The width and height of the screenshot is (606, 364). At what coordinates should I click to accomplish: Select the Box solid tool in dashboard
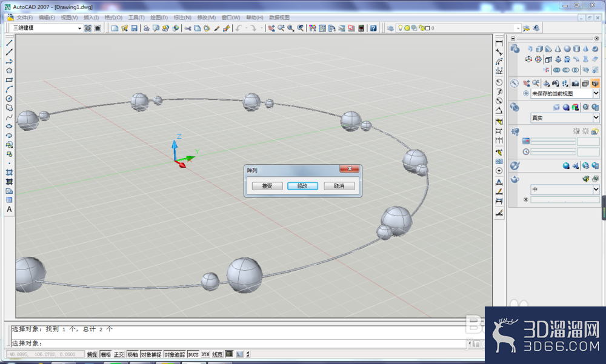tap(539, 49)
